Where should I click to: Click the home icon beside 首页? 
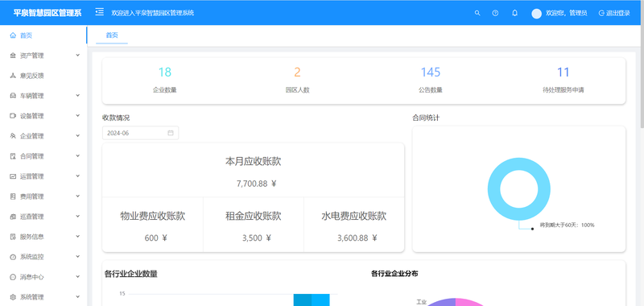tap(13, 35)
